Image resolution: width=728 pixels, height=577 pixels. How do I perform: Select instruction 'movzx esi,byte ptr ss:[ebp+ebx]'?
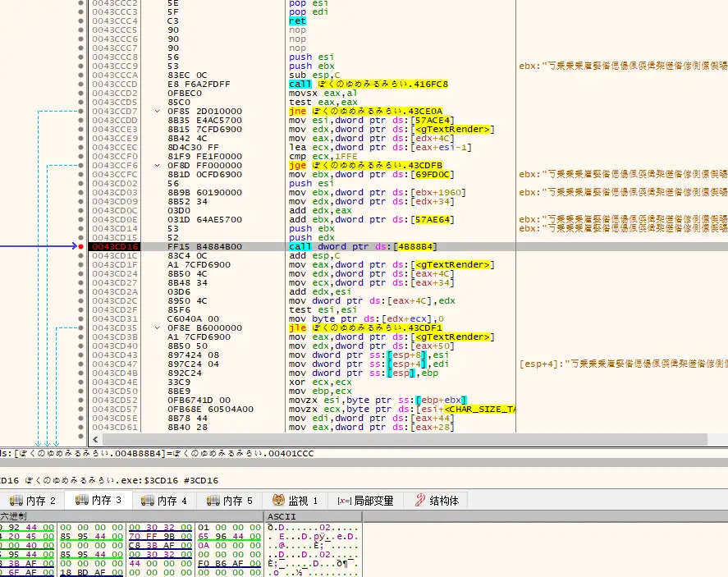coord(378,401)
